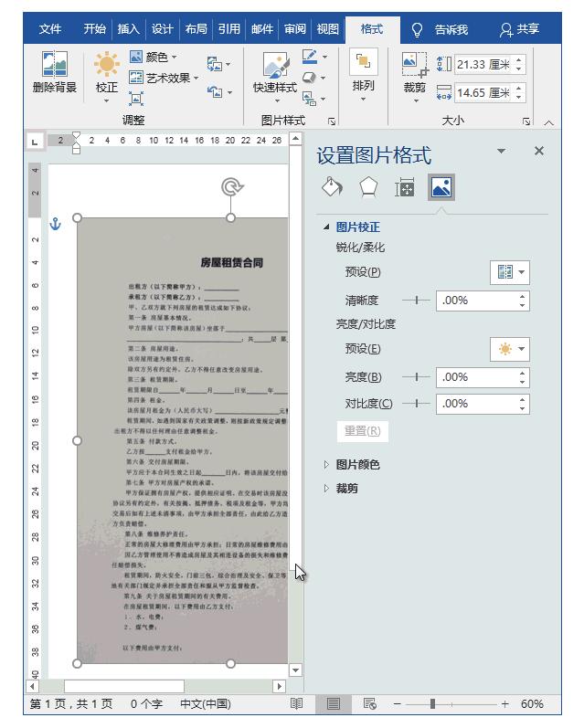Click the anchor icon beside the picture

55,224
